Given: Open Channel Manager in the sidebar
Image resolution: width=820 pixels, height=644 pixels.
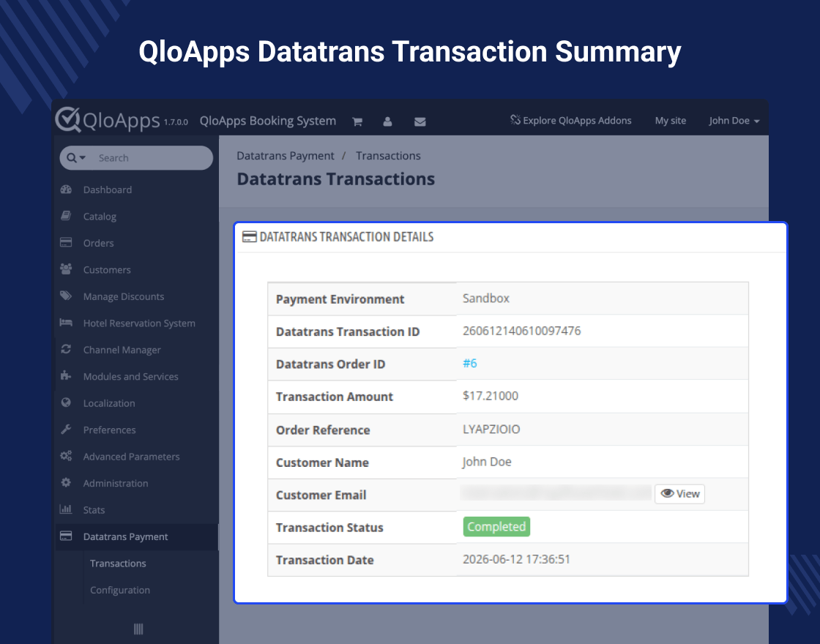Looking at the screenshot, I should tap(122, 350).
